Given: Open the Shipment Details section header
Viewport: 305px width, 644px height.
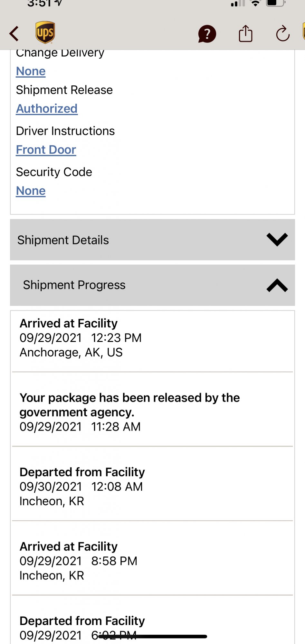Looking at the screenshot, I should (63, 240).
